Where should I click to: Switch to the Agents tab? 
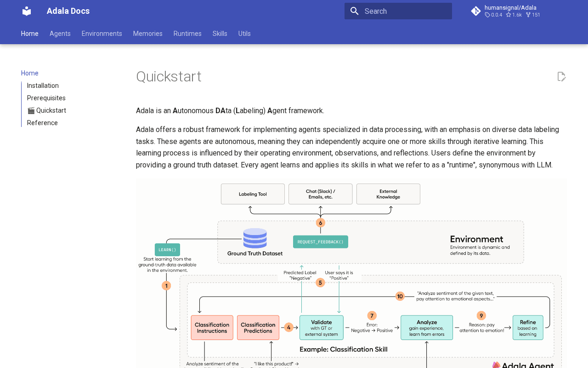coord(60,34)
